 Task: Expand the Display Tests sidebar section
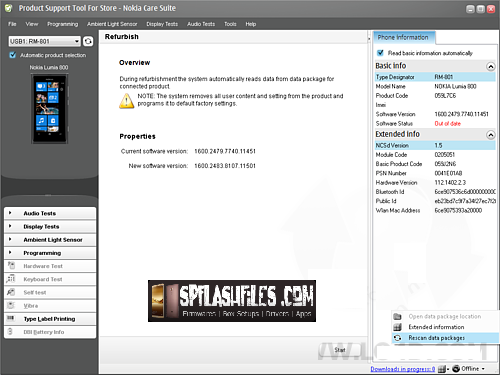[50, 227]
